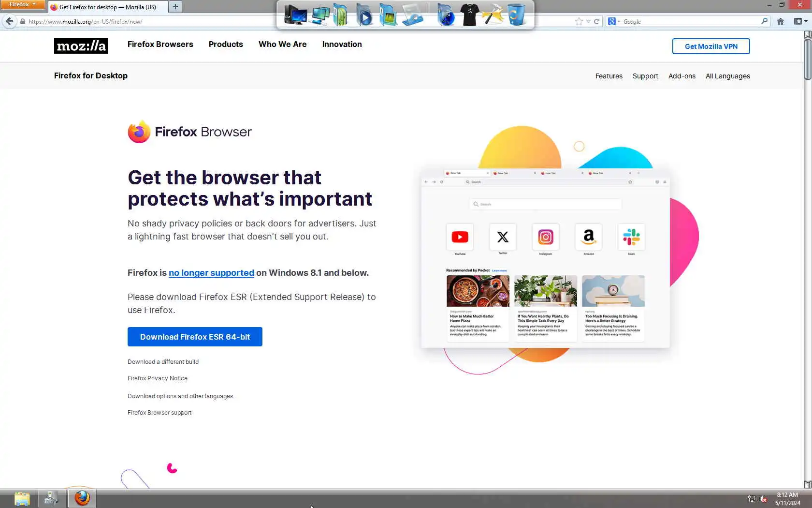812x508 pixels.
Task: Go to the Features page link
Action: [609, 76]
